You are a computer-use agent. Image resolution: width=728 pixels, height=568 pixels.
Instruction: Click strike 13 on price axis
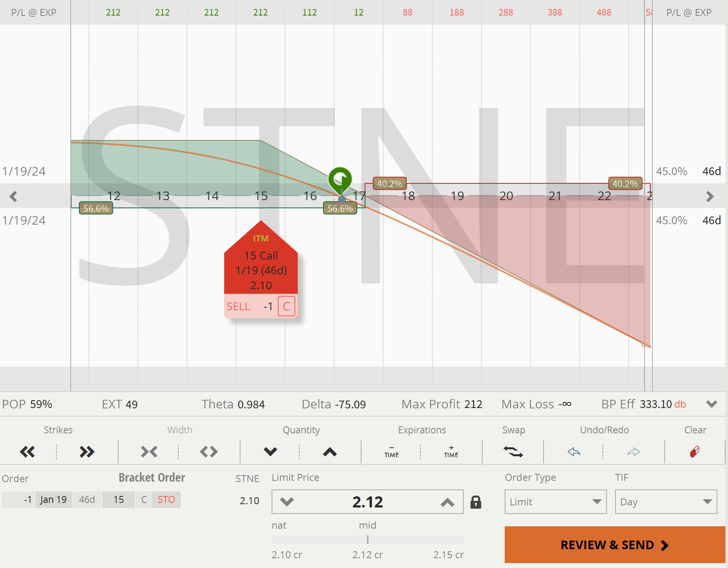click(x=163, y=196)
